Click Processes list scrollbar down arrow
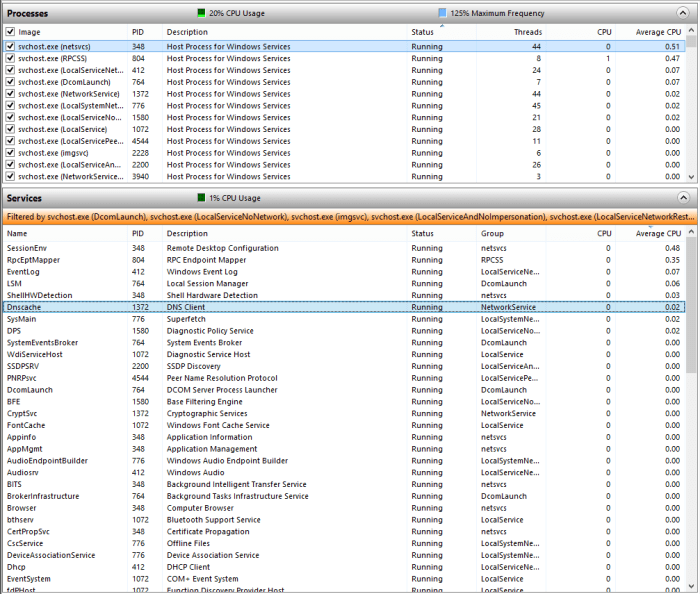 click(x=691, y=177)
